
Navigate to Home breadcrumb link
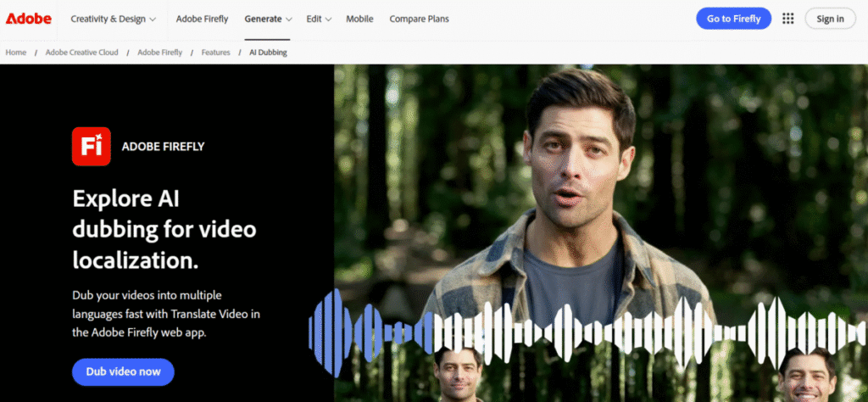[x=16, y=53]
